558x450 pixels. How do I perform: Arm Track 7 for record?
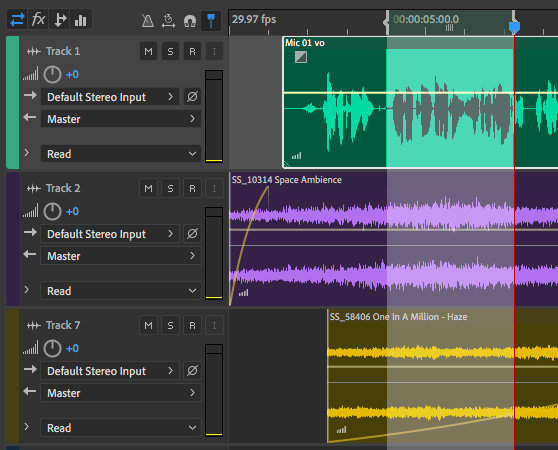pyautogui.click(x=192, y=325)
